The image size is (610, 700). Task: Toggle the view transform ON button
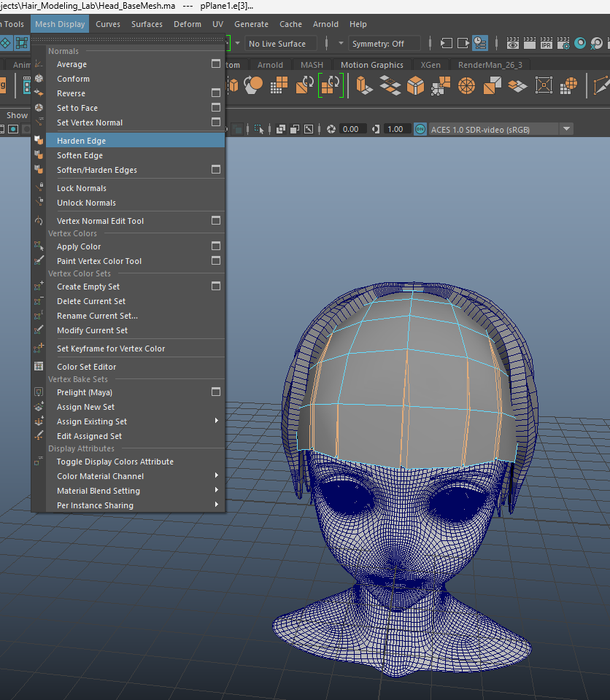point(420,129)
